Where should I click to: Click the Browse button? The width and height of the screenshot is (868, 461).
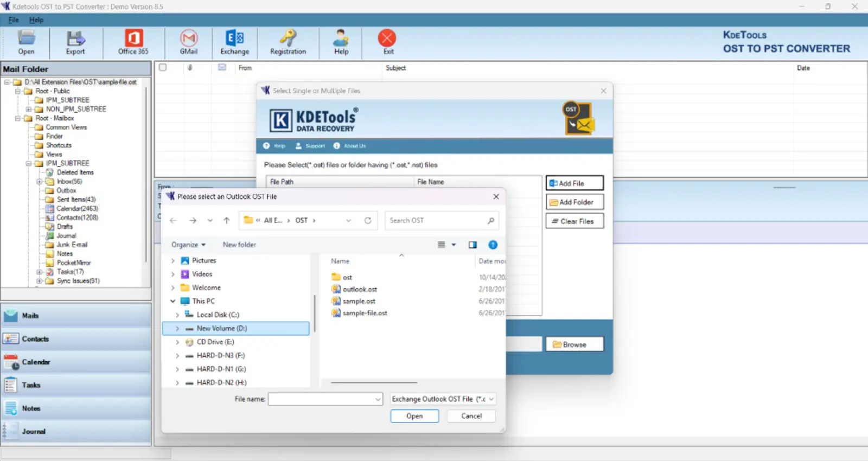click(x=575, y=344)
